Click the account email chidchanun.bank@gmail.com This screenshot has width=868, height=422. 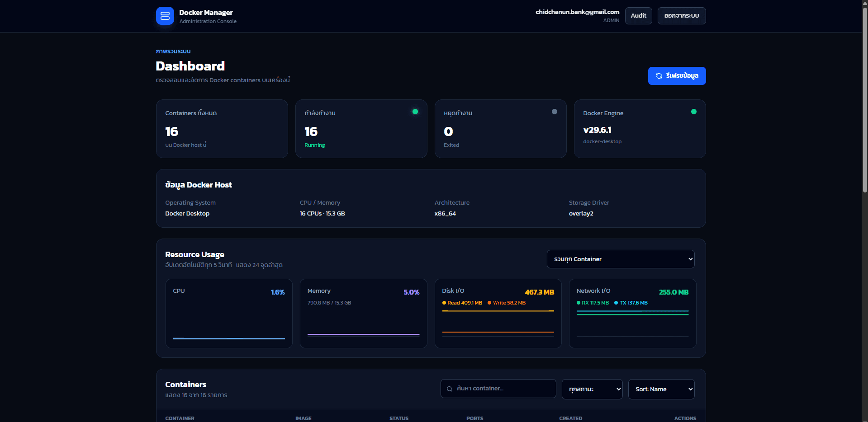(x=578, y=12)
